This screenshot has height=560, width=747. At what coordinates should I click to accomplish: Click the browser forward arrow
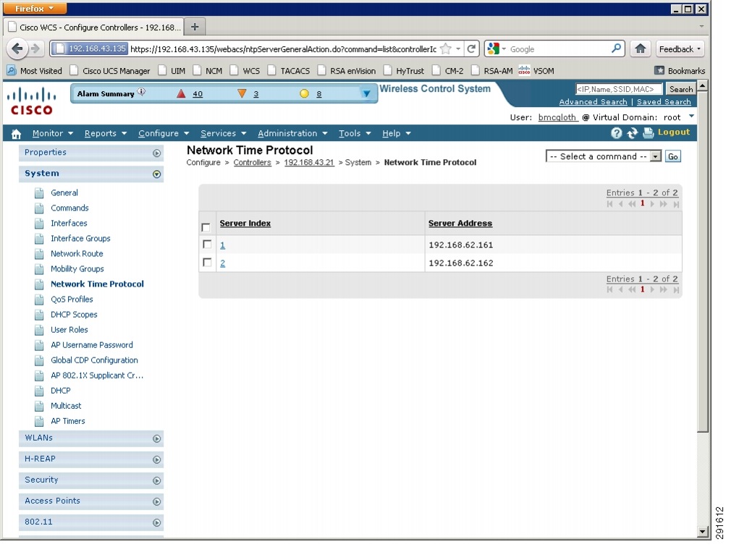coord(35,48)
